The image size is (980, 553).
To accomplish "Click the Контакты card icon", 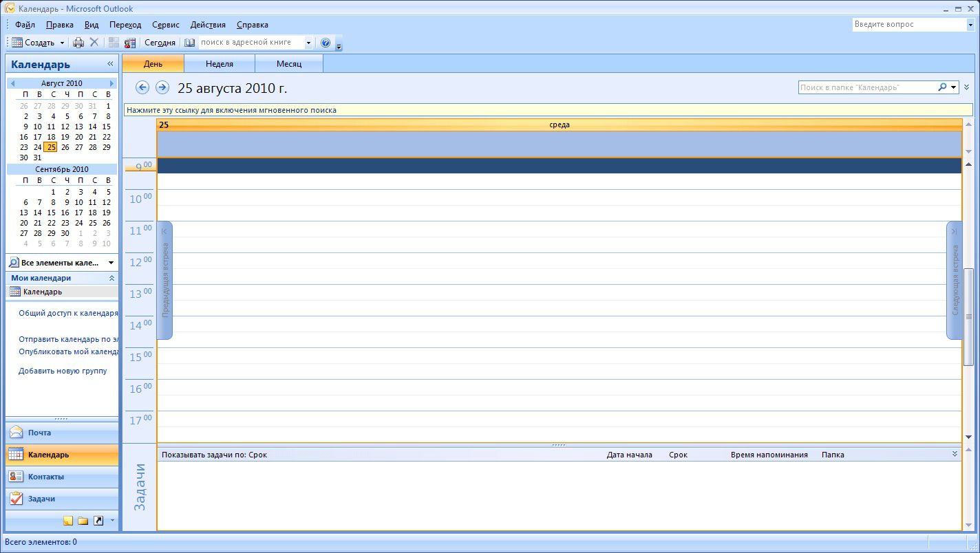I will [16, 477].
